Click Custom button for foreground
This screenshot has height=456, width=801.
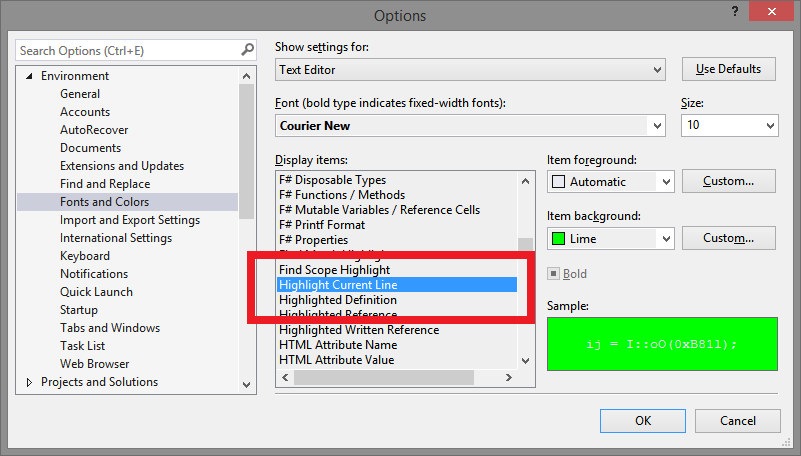(728, 181)
